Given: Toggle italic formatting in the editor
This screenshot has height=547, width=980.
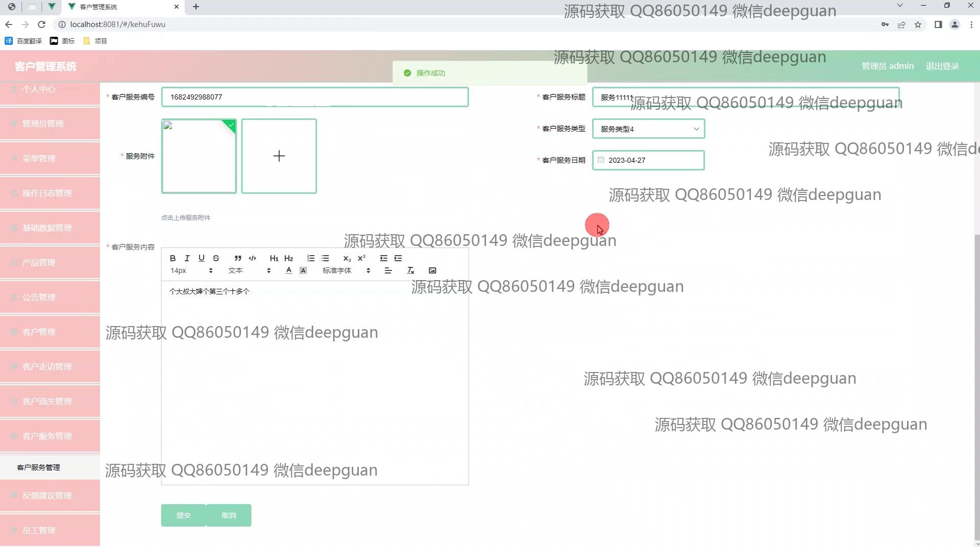Looking at the screenshot, I should [x=187, y=258].
